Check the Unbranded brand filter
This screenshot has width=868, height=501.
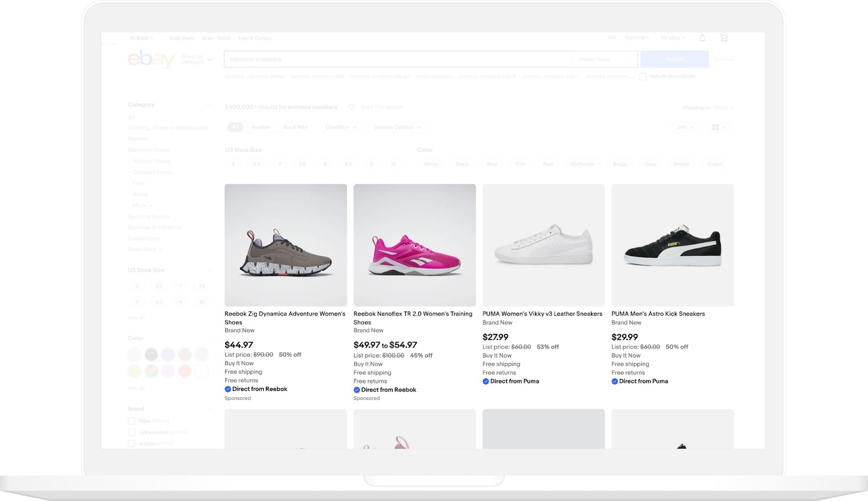pos(131,432)
